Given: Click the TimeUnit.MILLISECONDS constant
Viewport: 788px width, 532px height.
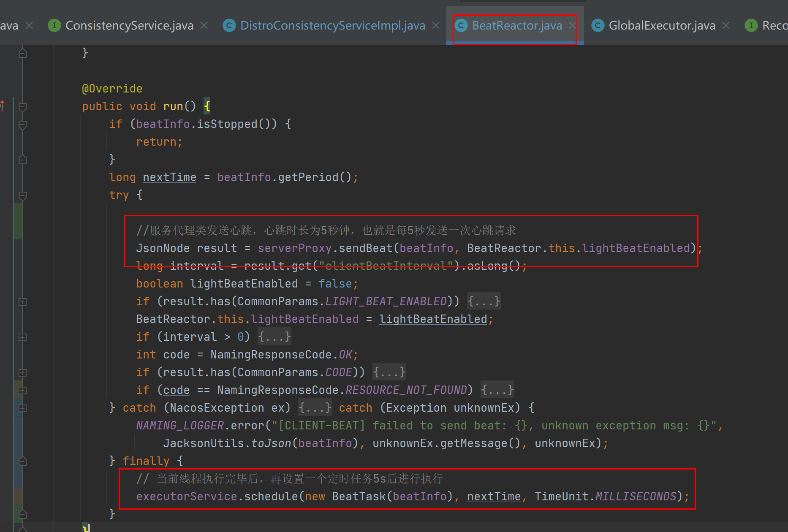Looking at the screenshot, I should click(606, 497).
